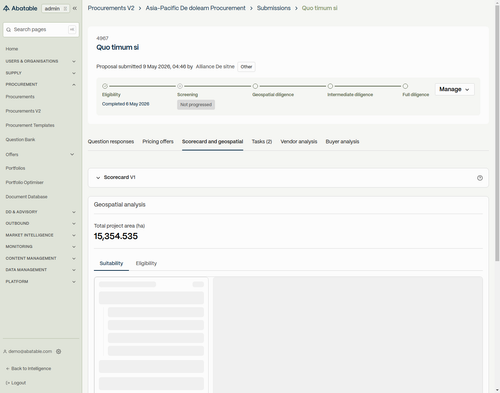Click Logout in sidebar
This screenshot has height=393, width=500.
pyautogui.click(x=16, y=383)
